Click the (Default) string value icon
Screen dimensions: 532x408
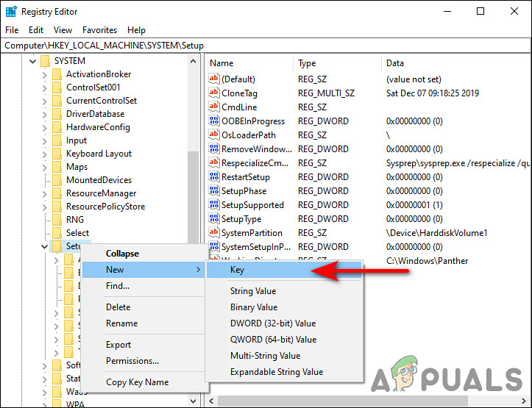point(213,79)
